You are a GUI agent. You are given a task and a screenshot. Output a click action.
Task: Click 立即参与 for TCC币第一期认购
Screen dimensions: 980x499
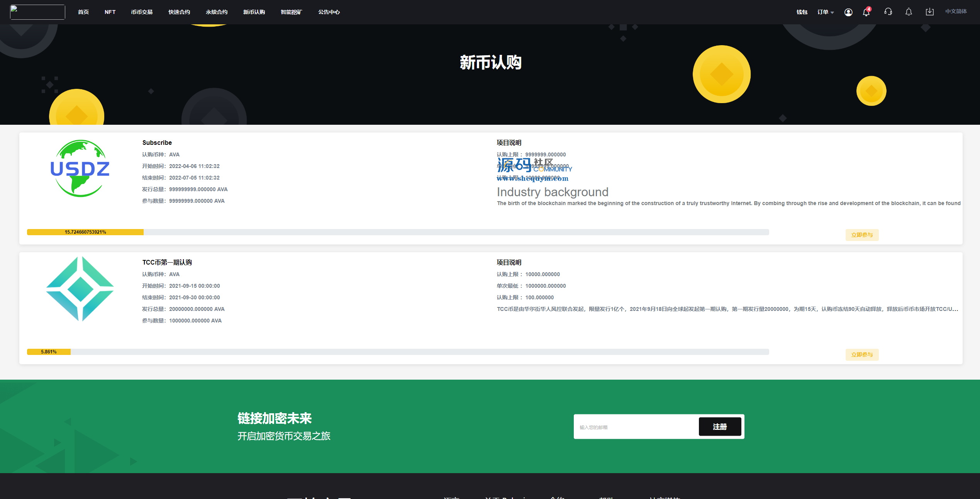coord(862,355)
